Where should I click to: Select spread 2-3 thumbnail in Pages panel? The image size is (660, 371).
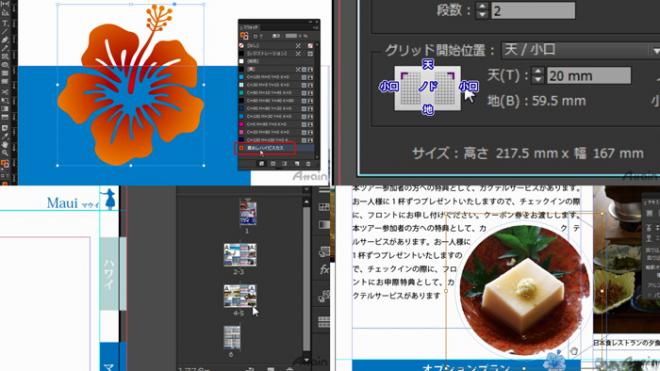[x=240, y=255]
